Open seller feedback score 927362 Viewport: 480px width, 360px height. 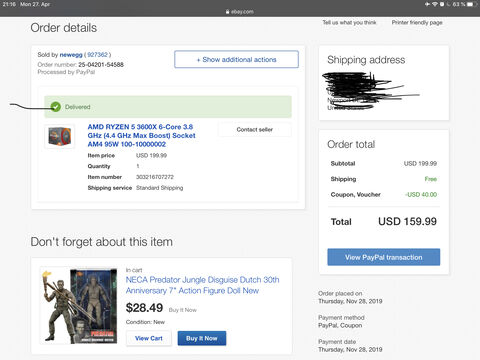[98, 55]
